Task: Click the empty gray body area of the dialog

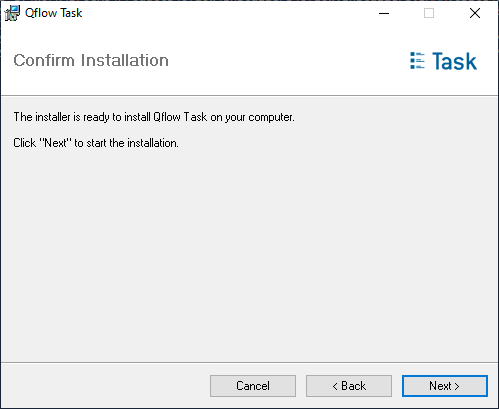Action: pos(249,253)
